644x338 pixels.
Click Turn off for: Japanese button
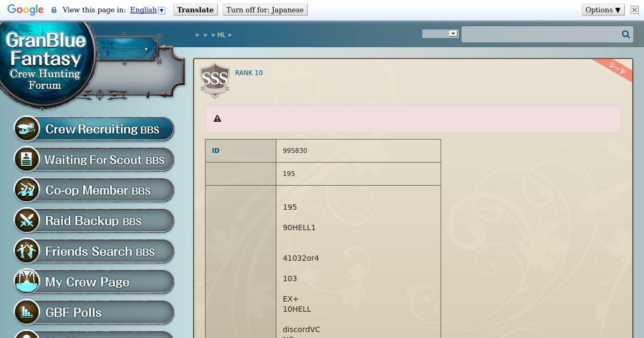click(x=265, y=10)
